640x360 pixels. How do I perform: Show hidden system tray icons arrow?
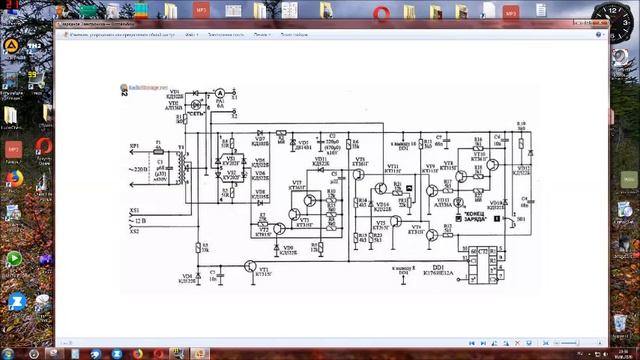[580, 354]
